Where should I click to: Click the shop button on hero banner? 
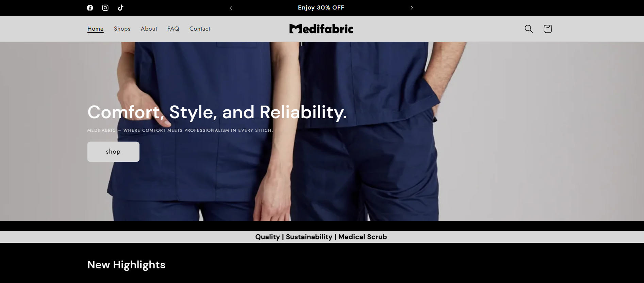pyautogui.click(x=113, y=152)
